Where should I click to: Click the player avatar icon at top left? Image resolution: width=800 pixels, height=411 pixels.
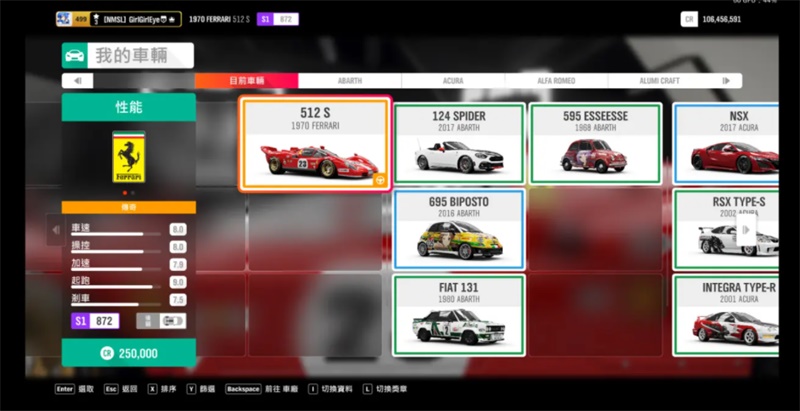pos(64,19)
